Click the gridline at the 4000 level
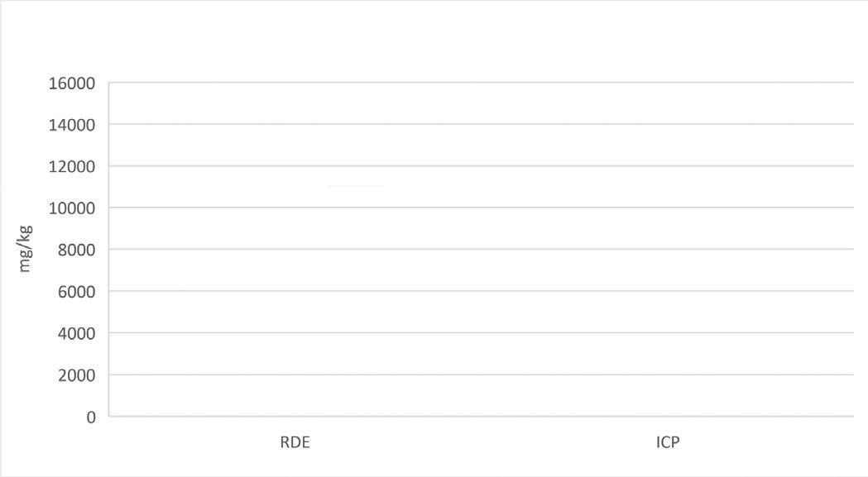 point(480,333)
